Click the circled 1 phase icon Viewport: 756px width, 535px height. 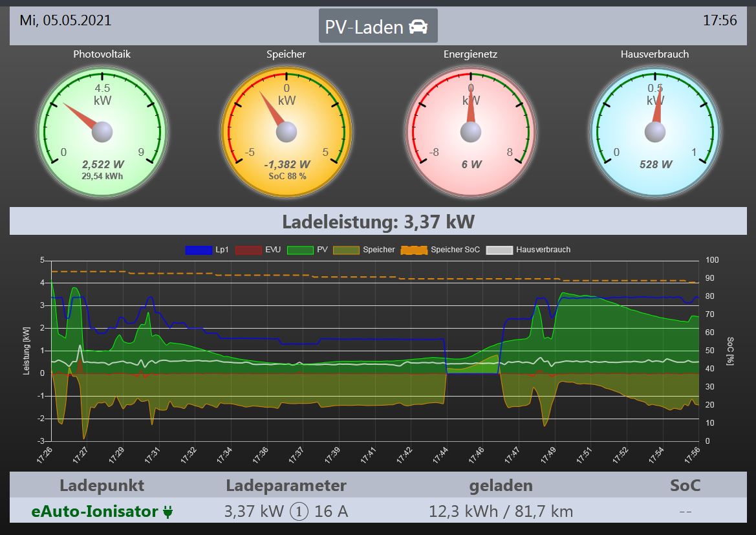coord(299,512)
